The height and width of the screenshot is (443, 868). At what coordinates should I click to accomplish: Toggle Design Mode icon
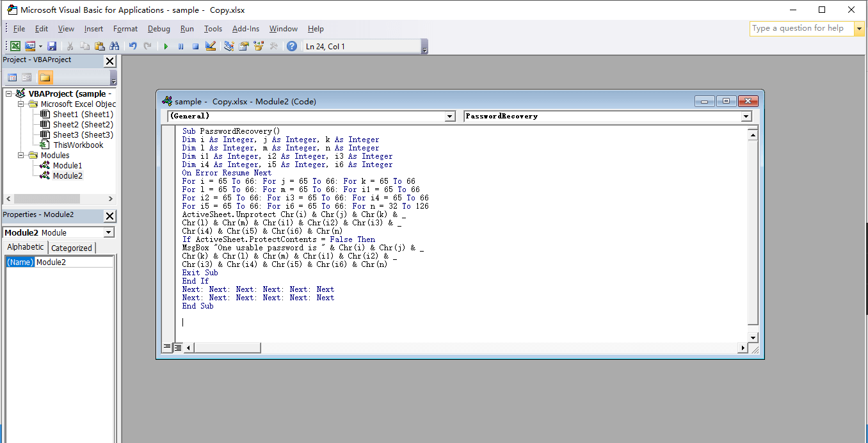pyautogui.click(x=211, y=46)
